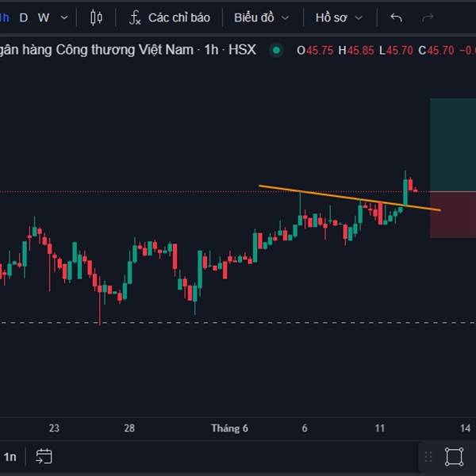The image size is (476, 476).
Task: Click the fullscreen frame icon
Action: (454, 457)
